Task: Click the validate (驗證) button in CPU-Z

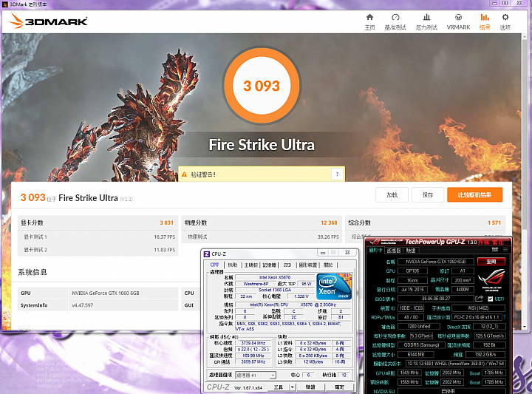Action: tap(310, 387)
